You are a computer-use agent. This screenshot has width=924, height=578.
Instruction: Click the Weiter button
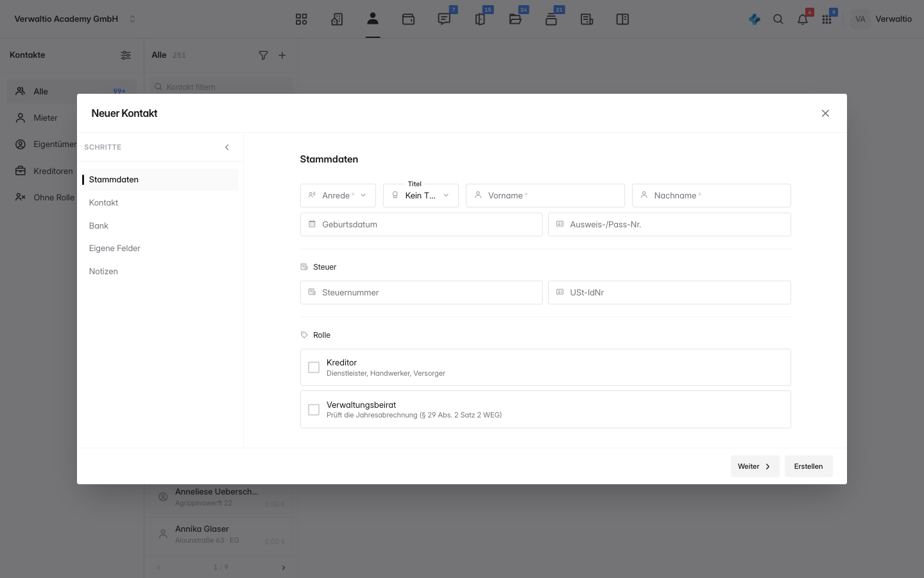click(x=755, y=466)
